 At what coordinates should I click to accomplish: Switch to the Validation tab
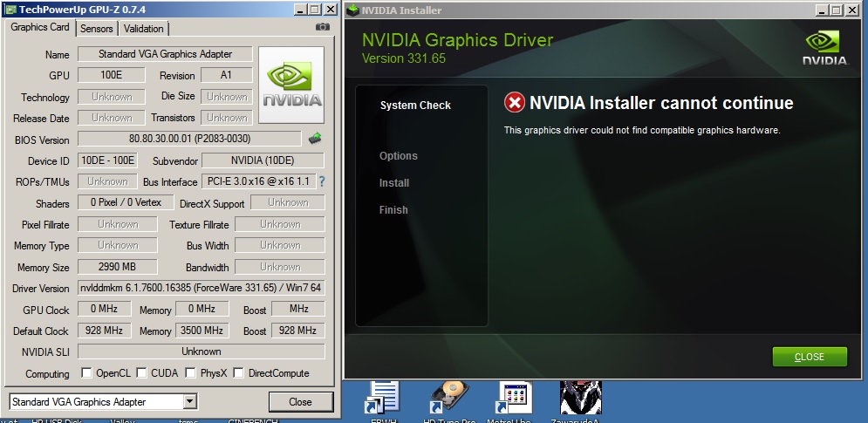[143, 29]
